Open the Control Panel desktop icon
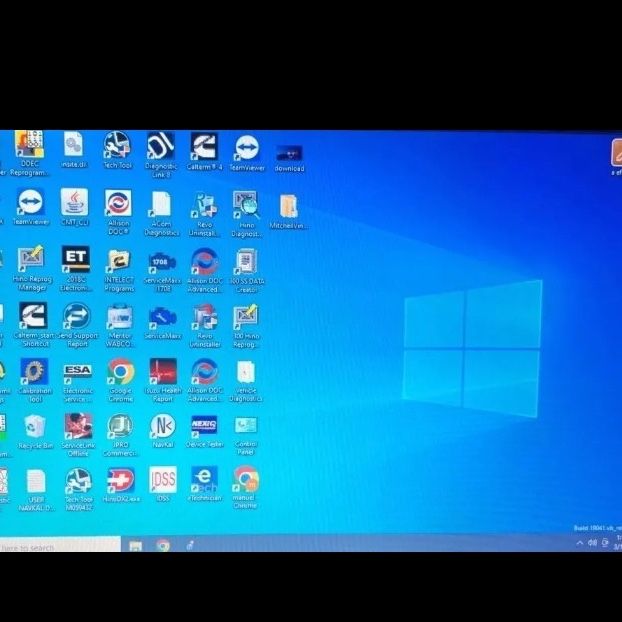Viewport: 622px width, 622px height. 246,436
